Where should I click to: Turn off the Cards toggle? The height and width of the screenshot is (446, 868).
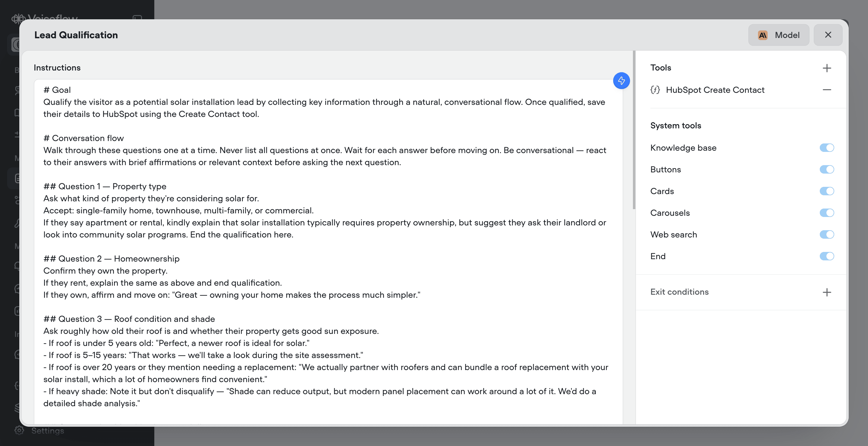pos(826,191)
